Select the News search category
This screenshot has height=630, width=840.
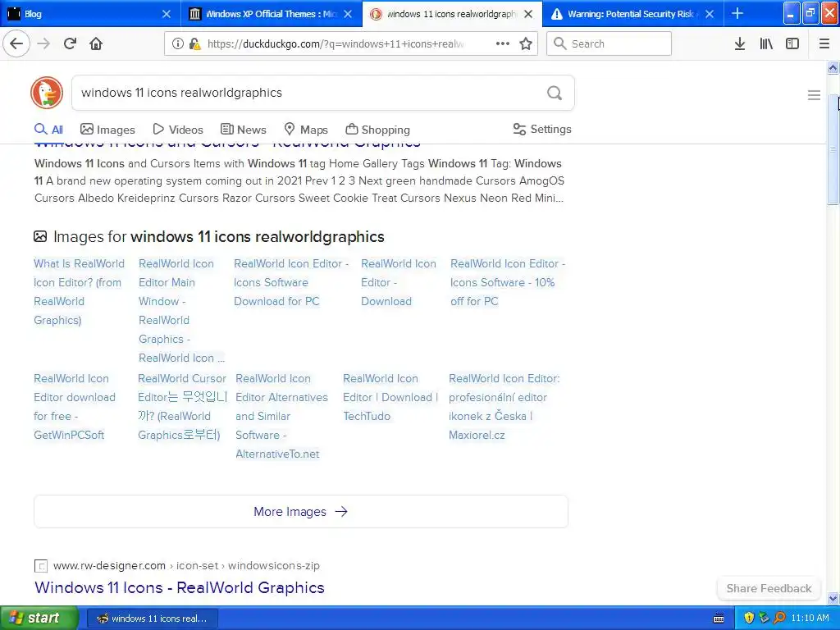pyautogui.click(x=243, y=130)
